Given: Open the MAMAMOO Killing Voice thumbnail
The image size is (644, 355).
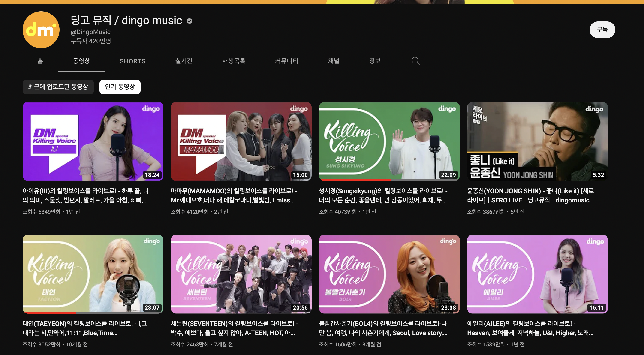Looking at the screenshot, I should click(241, 141).
